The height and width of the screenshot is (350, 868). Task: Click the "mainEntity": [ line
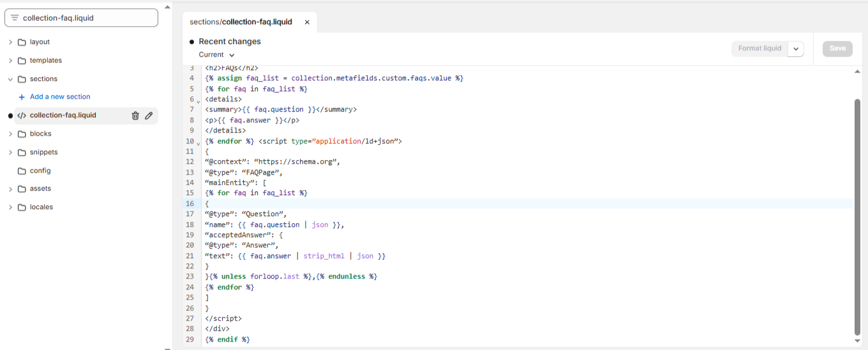pos(236,183)
